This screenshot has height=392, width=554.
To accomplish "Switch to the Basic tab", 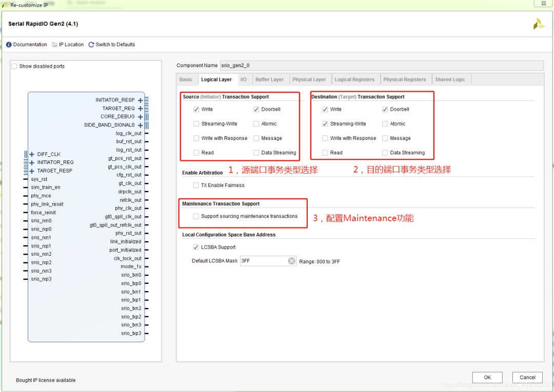I will point(186,80).
